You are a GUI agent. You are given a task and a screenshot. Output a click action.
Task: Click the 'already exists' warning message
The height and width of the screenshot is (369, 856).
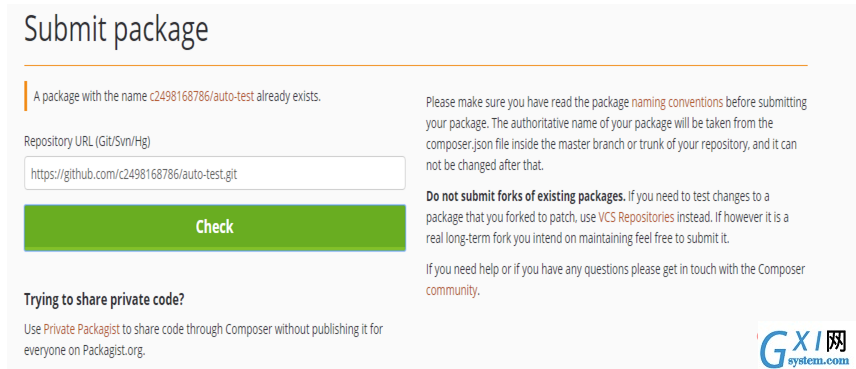[x=177, y=97]
